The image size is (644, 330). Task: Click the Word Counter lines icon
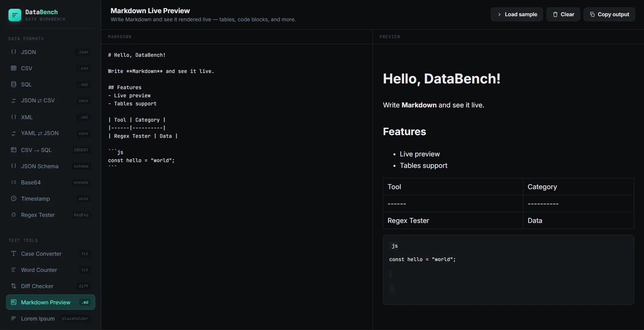click(14, 270)
